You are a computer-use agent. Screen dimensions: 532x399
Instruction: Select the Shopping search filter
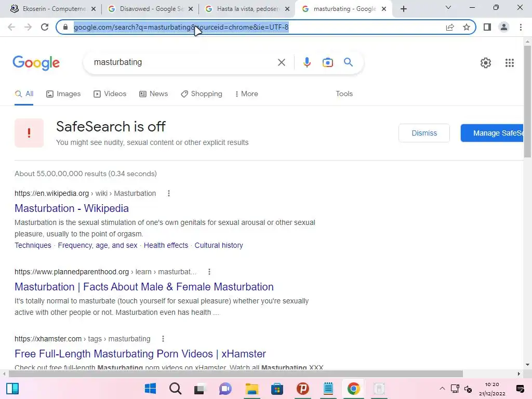point(202,94)
